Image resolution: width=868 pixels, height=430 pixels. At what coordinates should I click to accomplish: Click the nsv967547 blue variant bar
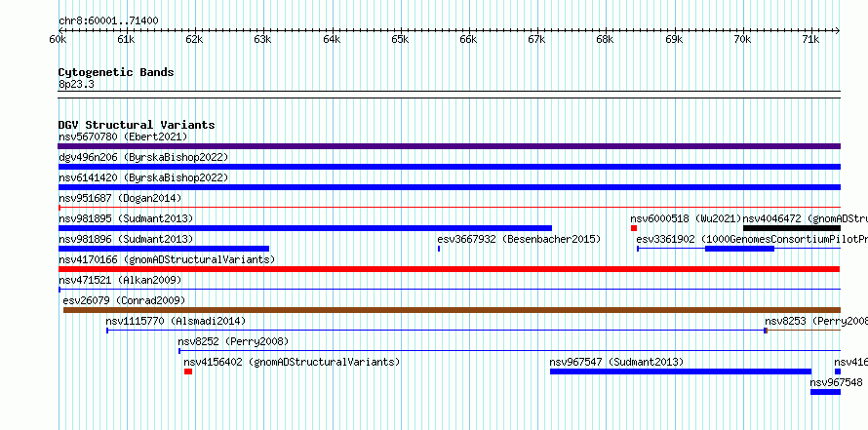pyautogui.click(x=681, y=371)
